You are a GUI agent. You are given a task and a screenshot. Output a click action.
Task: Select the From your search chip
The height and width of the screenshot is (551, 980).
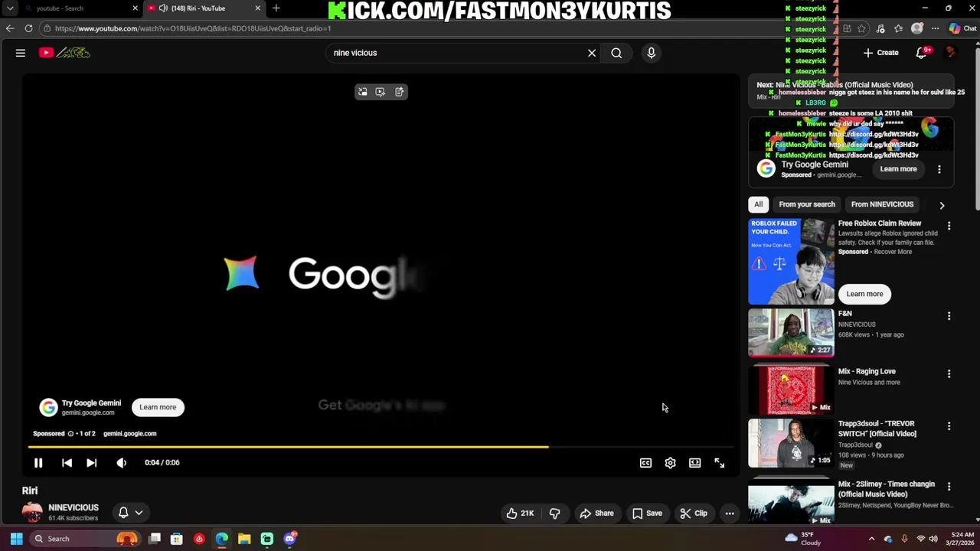pyautogui.click(x=807, y=204)
